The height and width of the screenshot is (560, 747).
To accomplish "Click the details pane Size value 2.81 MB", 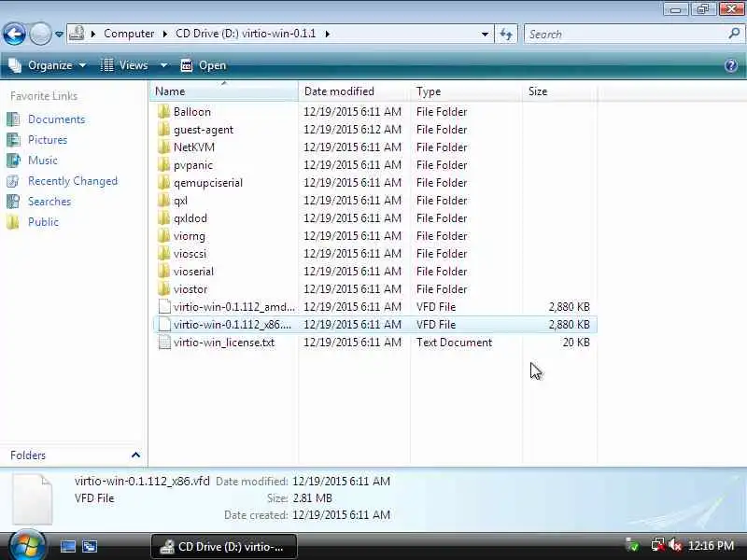I will 313,498.
